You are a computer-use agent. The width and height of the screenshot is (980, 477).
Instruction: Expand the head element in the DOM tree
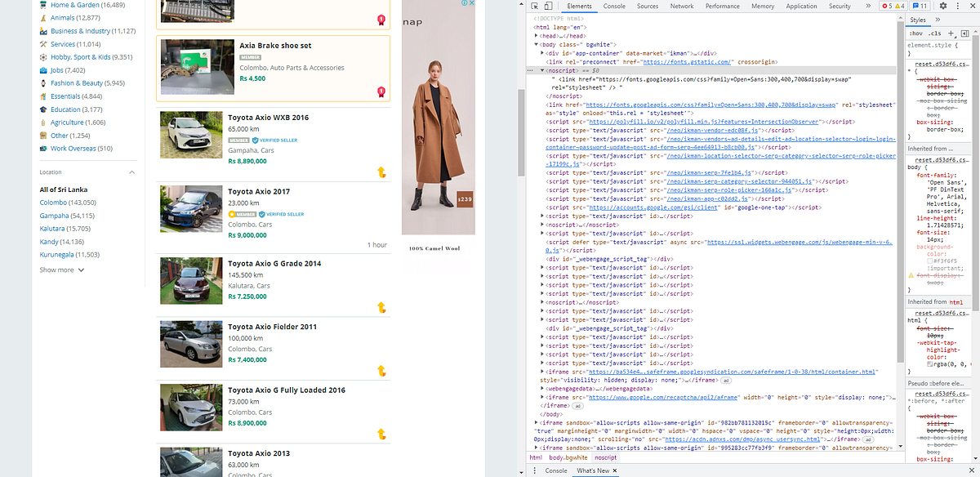[x=536, y=35]
